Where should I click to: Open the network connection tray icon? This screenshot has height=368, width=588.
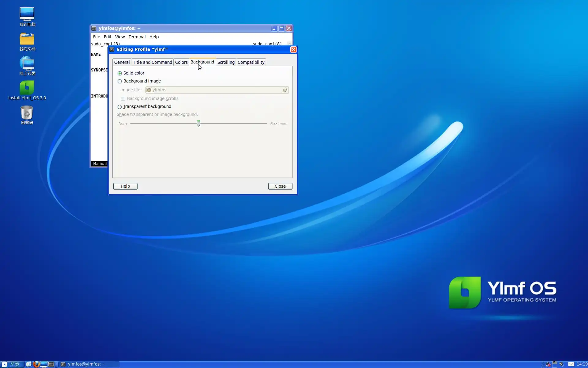click(548, 364)
